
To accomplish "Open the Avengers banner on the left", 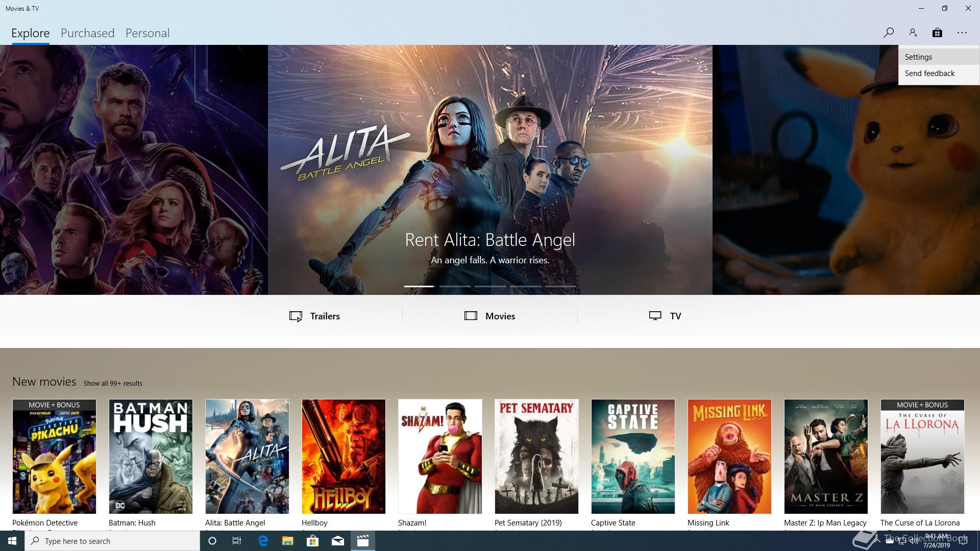I will point(134,170).
